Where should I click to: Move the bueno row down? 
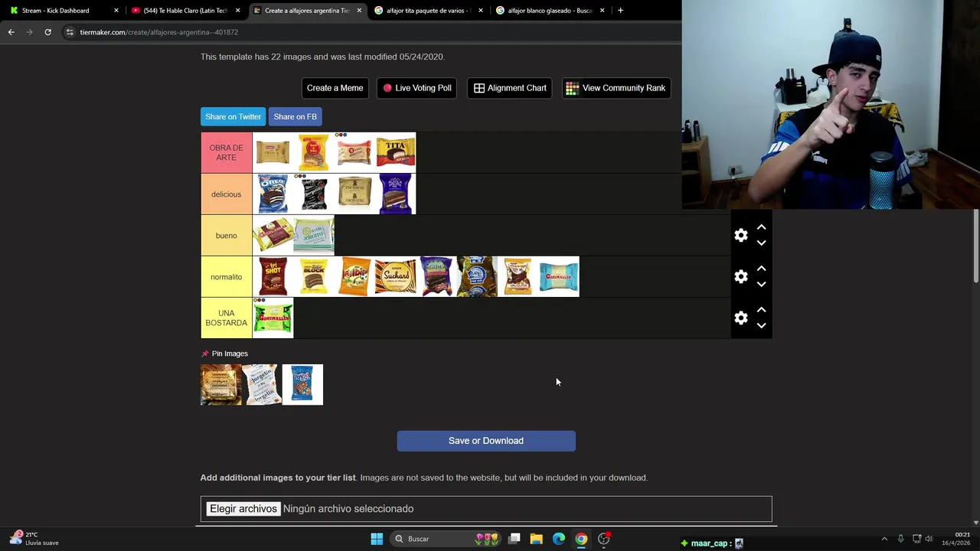761,243
